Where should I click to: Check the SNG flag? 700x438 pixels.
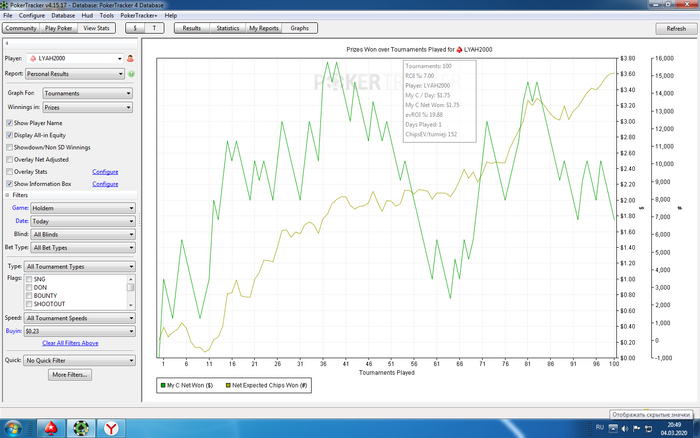pyautogui.click(x=29, y=279)
